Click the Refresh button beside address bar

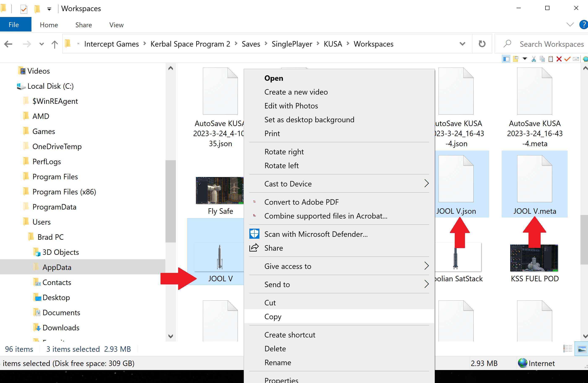[482, 44]
